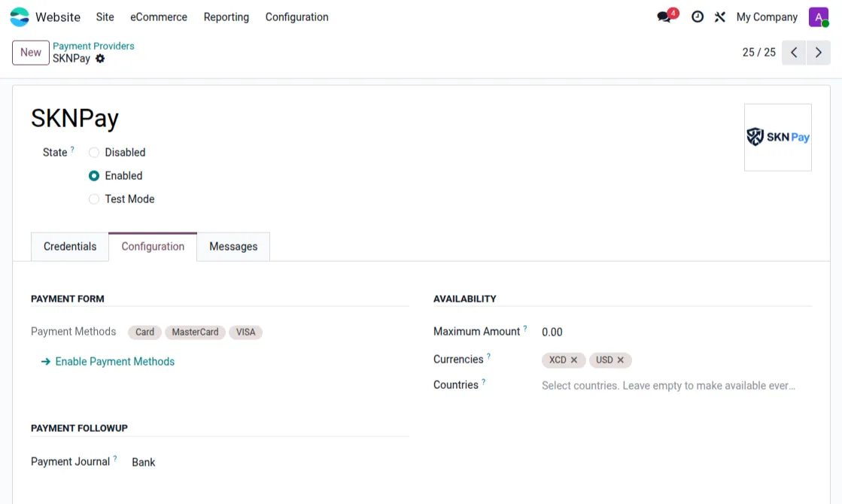
Task: Click the Enable Payment Methods link
Action: 108,362
